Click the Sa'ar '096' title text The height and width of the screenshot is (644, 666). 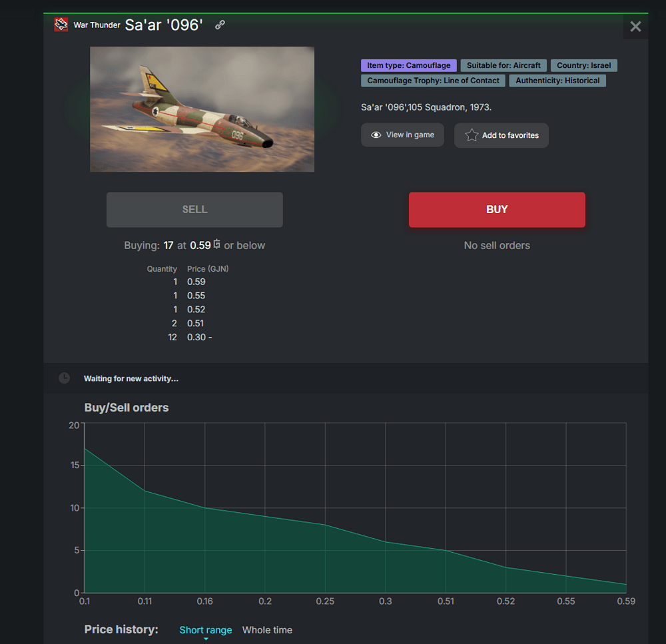coord(164,25)
